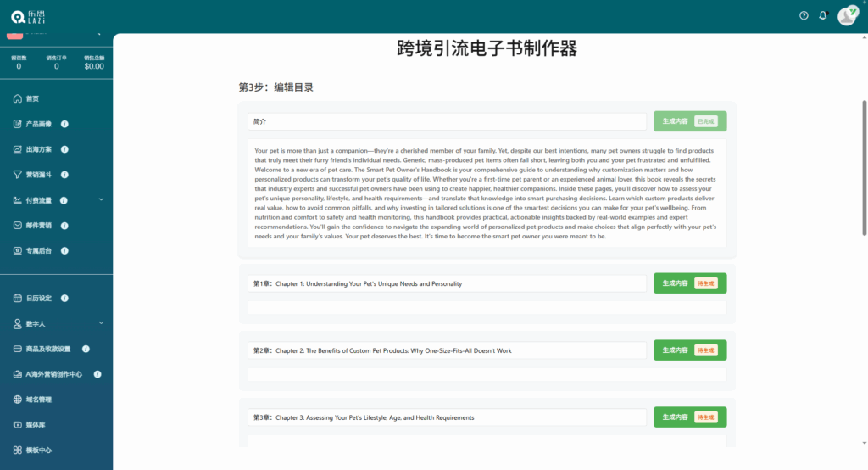868x470 pixels.
Task: Click the info icon beside 日历设定
Action: pyautogui.click(x=64, y=299)
